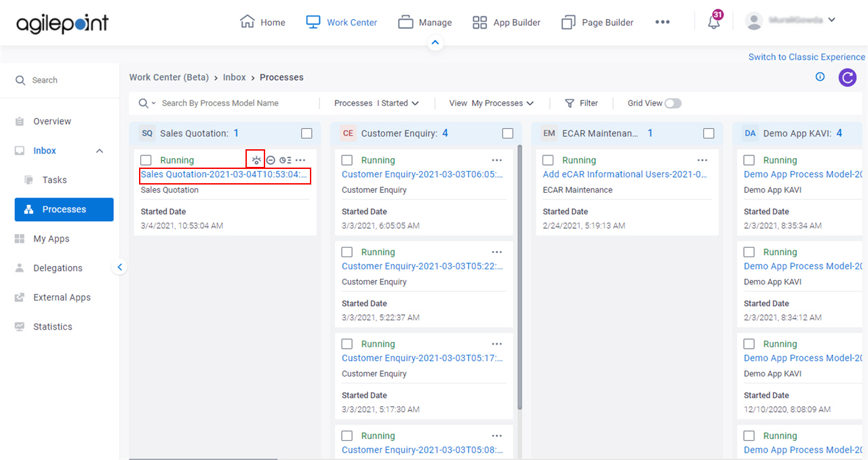Check the ECAR Maintenance column select-all checkbox
This screenshot has height=460, width=868.
coord(709,134)
